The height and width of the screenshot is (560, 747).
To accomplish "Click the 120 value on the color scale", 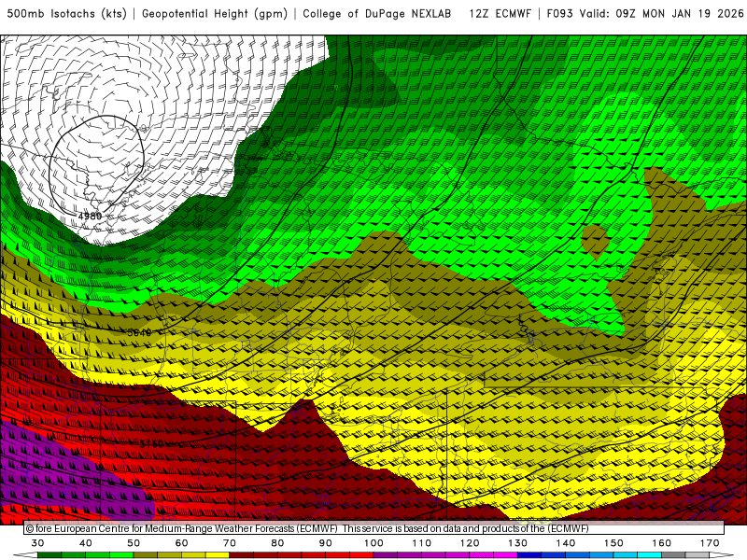I will coord(470,543).
